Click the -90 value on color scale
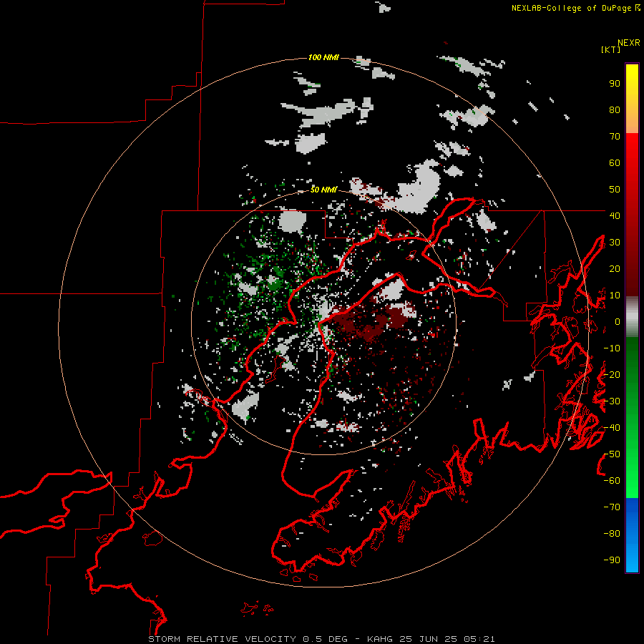The height and width of the screenshot is (644, 644). (612, 560)
